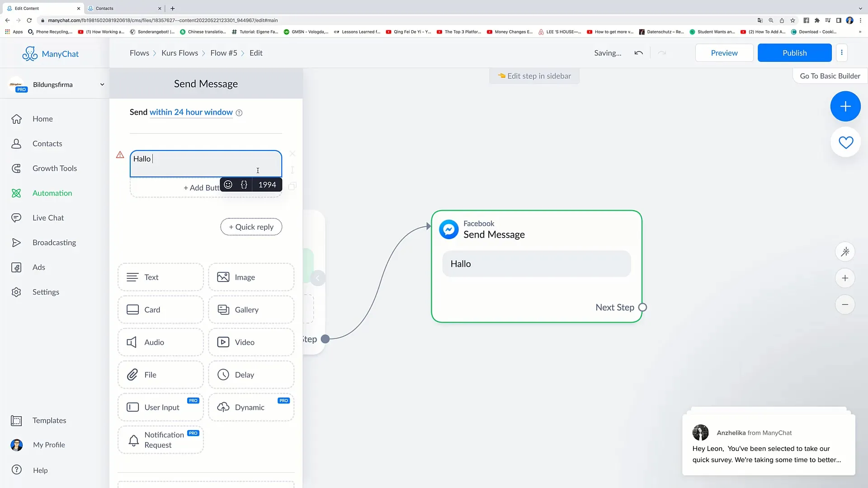Click the magic wand optimize icon on canvas
This screenshot has height=488, width=868.
[846, 251]
